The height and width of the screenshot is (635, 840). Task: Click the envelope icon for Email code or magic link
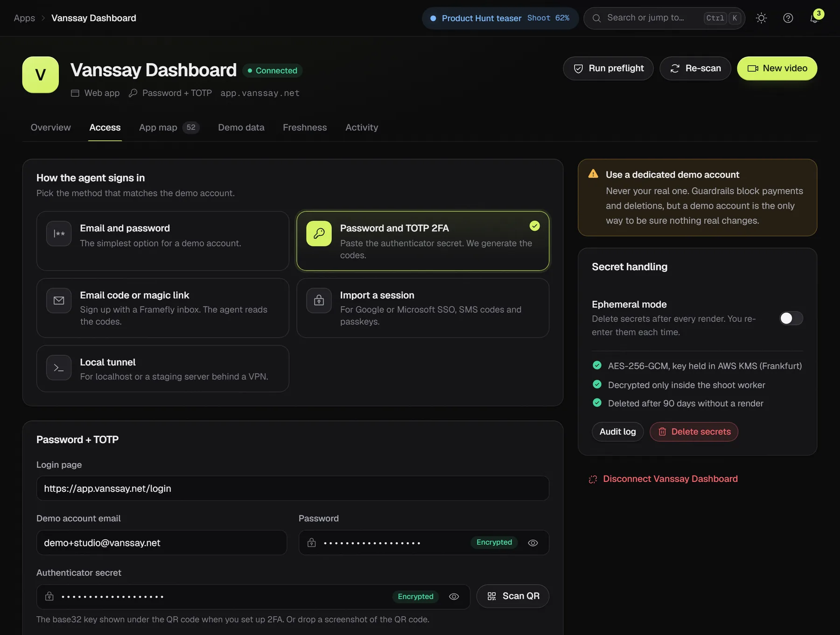point(59,300)
